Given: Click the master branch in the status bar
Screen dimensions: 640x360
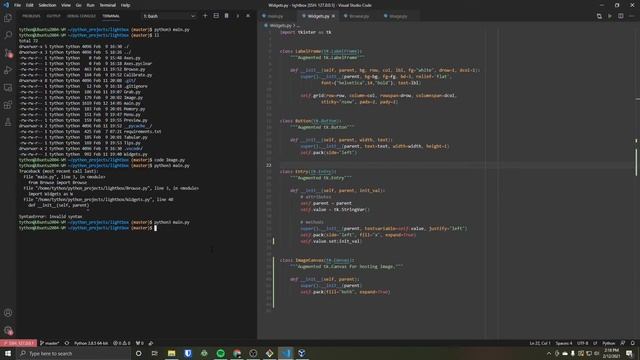Looking at the screenshot, I should point(50,343).
